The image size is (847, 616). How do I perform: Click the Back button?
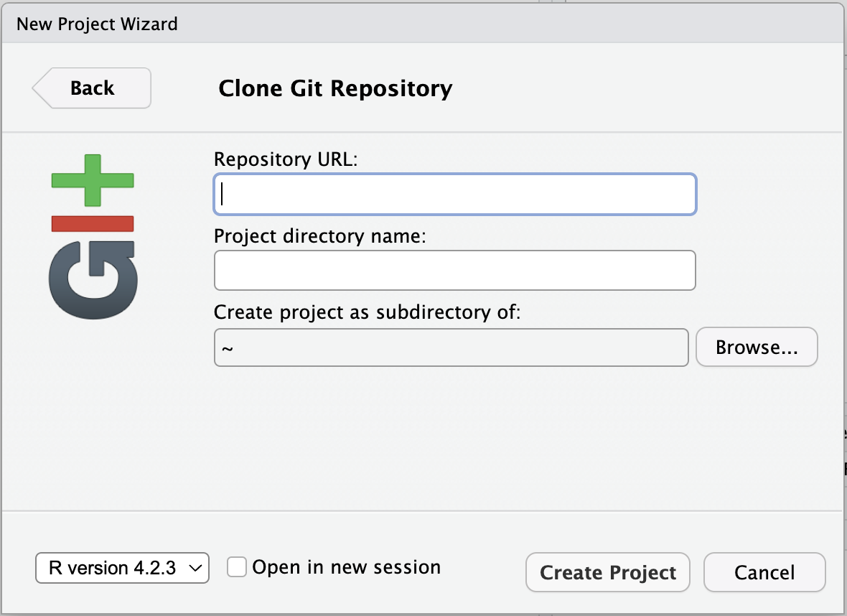point(92,88)
